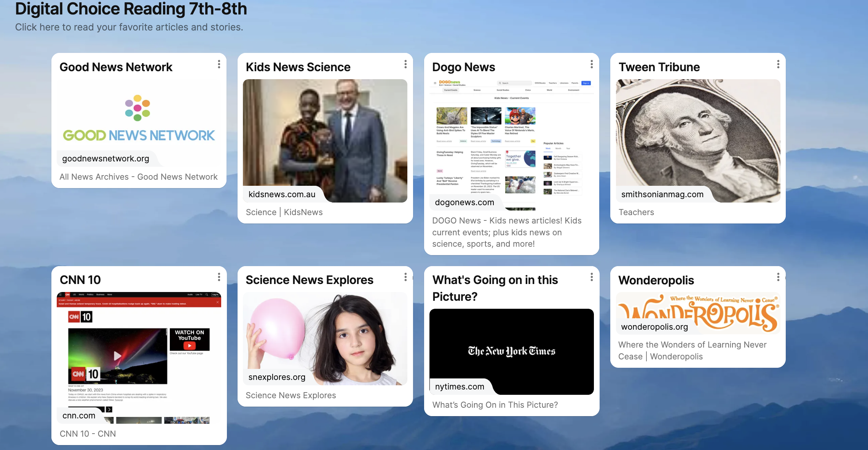The height and width of the screenshot is (450, 868).
Task: Open Science News Explores card options
Action: 405,277
